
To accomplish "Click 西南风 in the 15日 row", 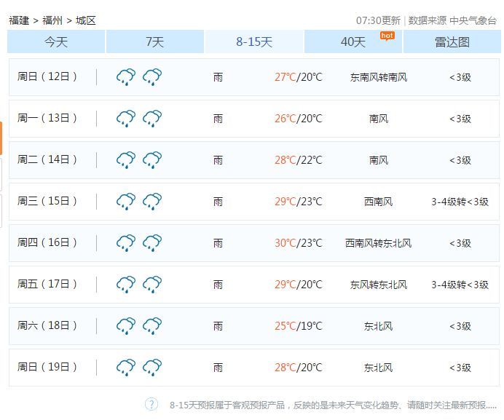I will click(x=379, y=202).
